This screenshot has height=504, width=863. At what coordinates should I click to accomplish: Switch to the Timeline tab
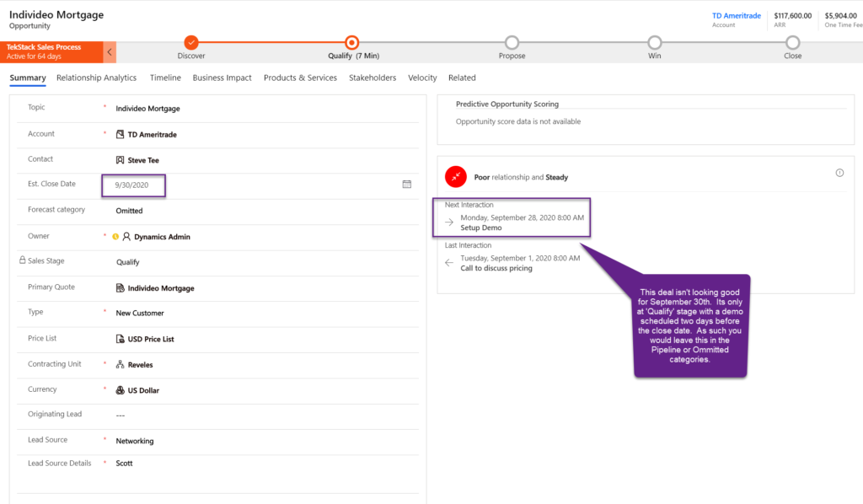165,78
